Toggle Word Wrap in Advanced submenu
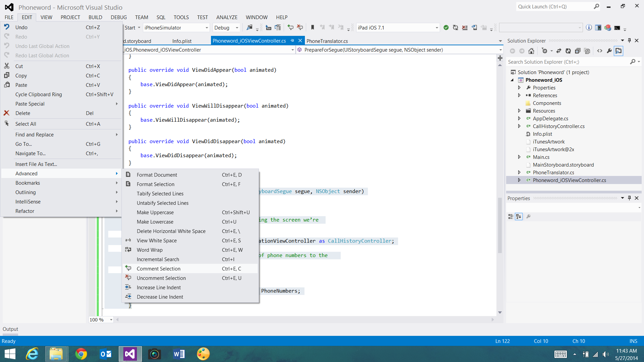The width and height of the screenshot is (644, 362). pos(150,250)
